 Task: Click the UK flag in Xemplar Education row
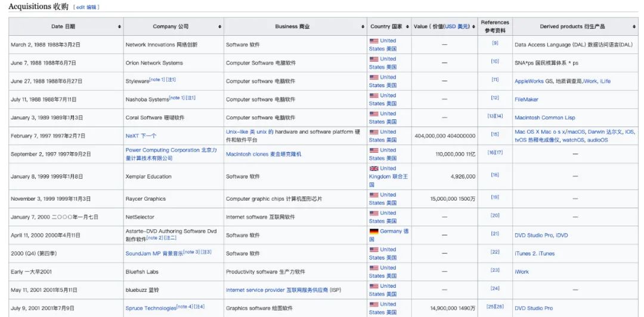[374, 168]
